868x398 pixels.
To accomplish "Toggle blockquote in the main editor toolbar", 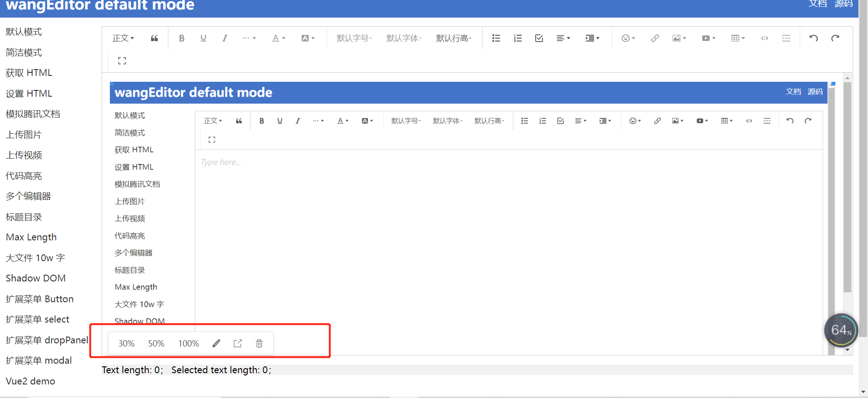I will pyautogui.click(x=154, y=38).
